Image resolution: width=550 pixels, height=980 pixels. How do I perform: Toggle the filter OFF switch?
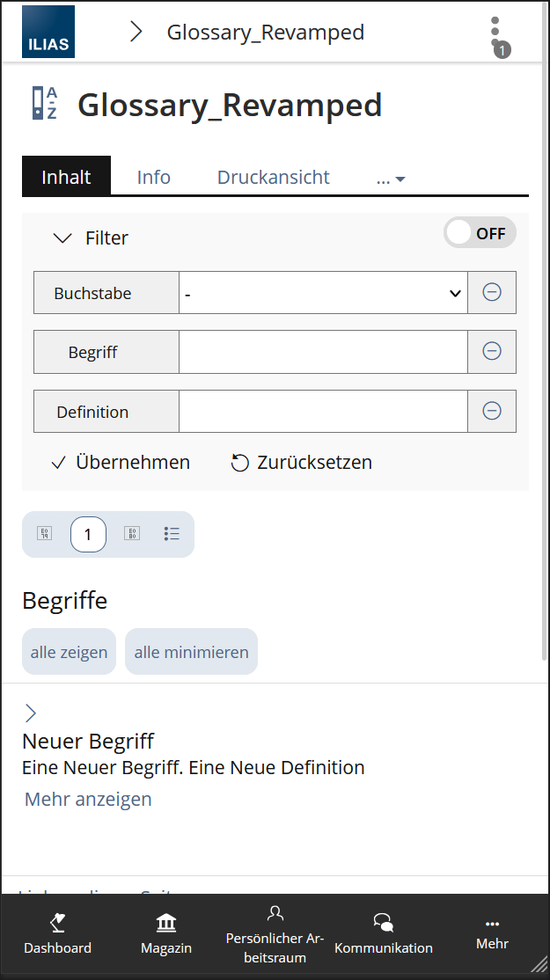point(479,233)
